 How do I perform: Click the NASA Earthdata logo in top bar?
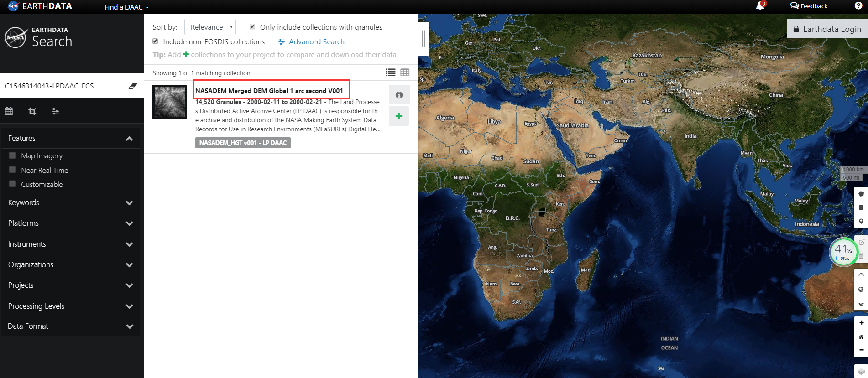point(13,6)
